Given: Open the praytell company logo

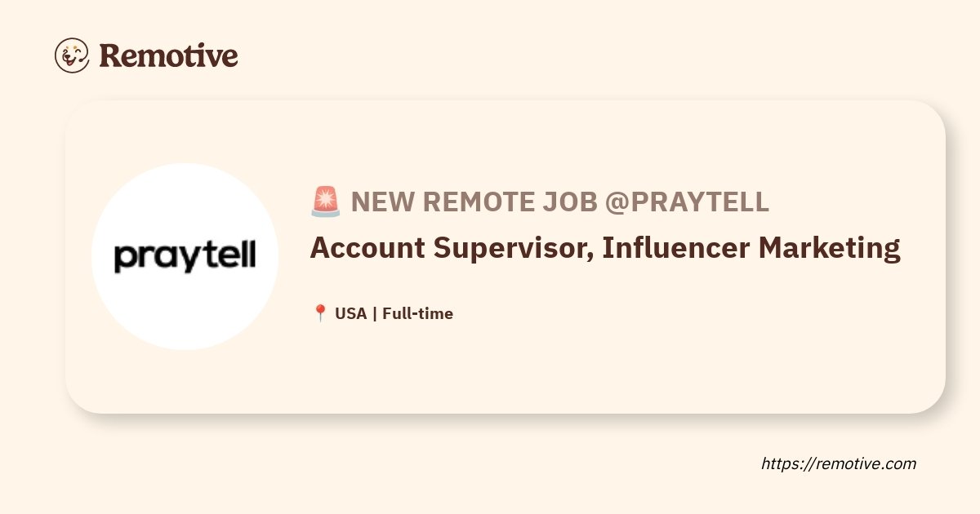Looking at the screenshot, I should tap(185, 256).
